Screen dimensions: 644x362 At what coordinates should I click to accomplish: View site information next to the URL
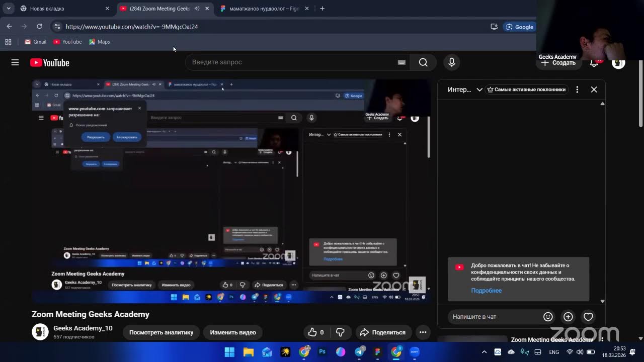click(57, 27)
